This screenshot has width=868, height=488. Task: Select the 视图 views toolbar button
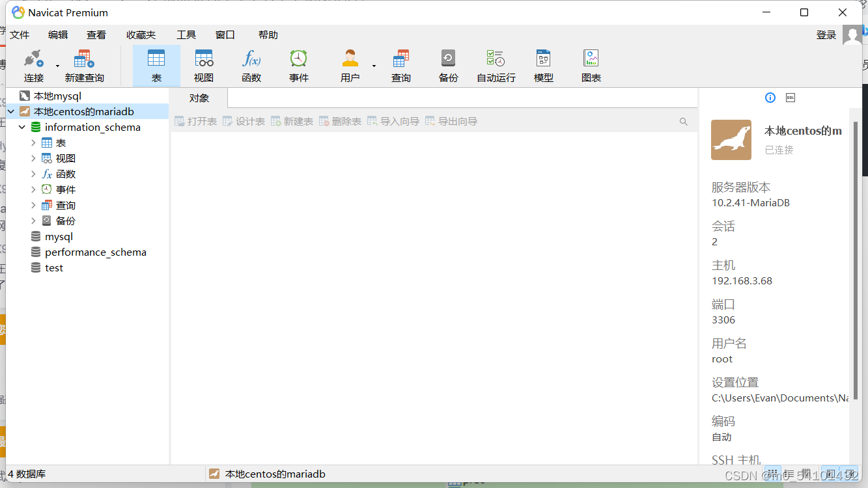coord(204,66)
